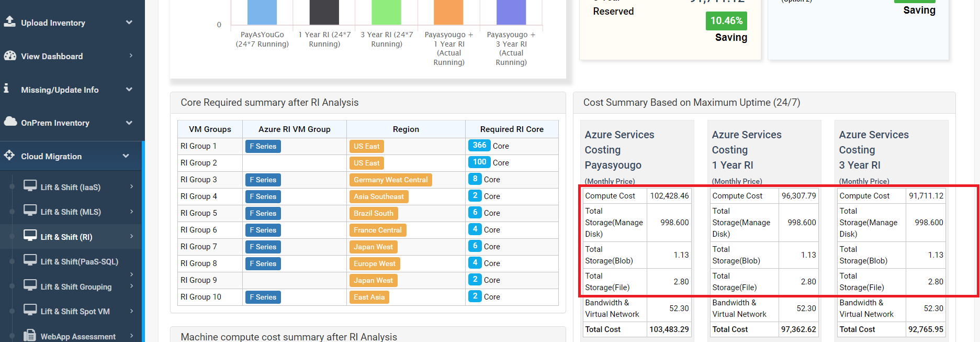Click the Upload Inventory cloud icon
The height and width of the screenshot is (342, 980).
pyautogui.click(x=9, y=21)
